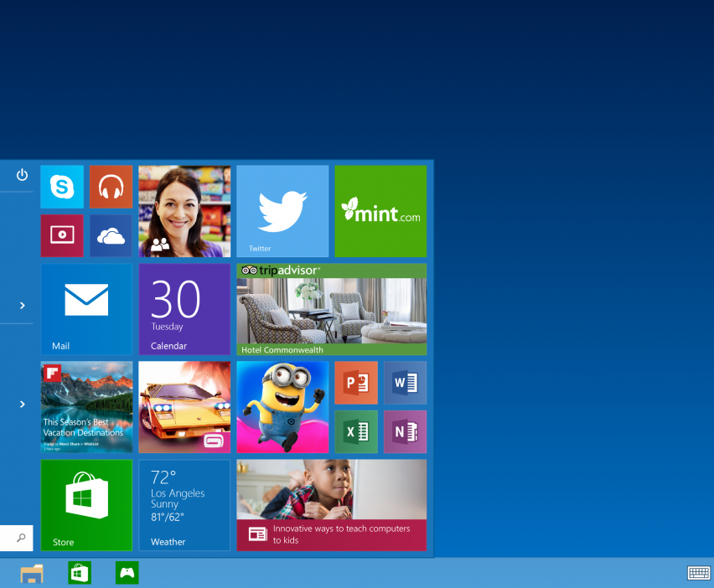Open the OneNote tile
The image size is (714, 588).
[405, 431]
